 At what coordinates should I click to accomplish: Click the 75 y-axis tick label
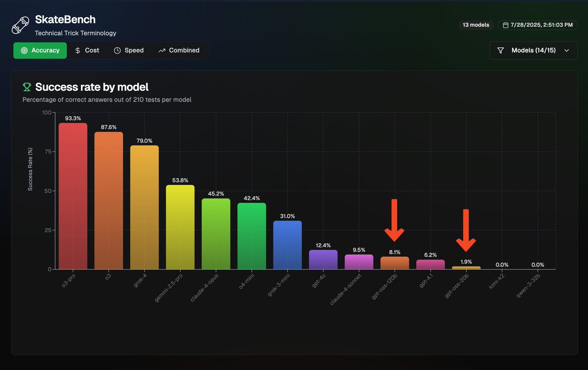pyautogui.click(x=48, y=152)
